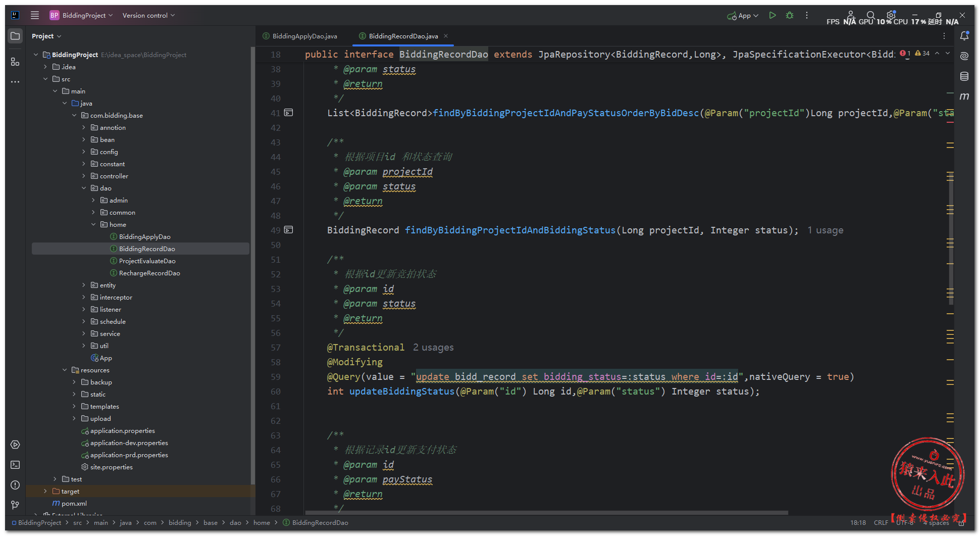Open the Terminal tool window
Screen dimensions: 980x536
(15, 465)
